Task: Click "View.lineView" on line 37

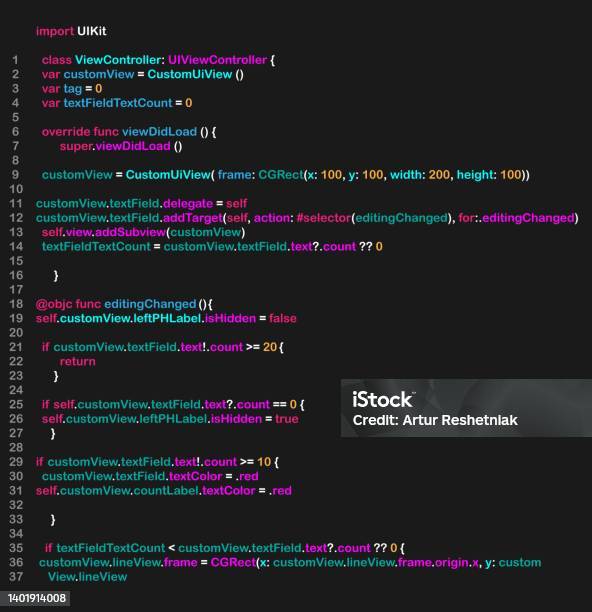Action: point(87,577)
